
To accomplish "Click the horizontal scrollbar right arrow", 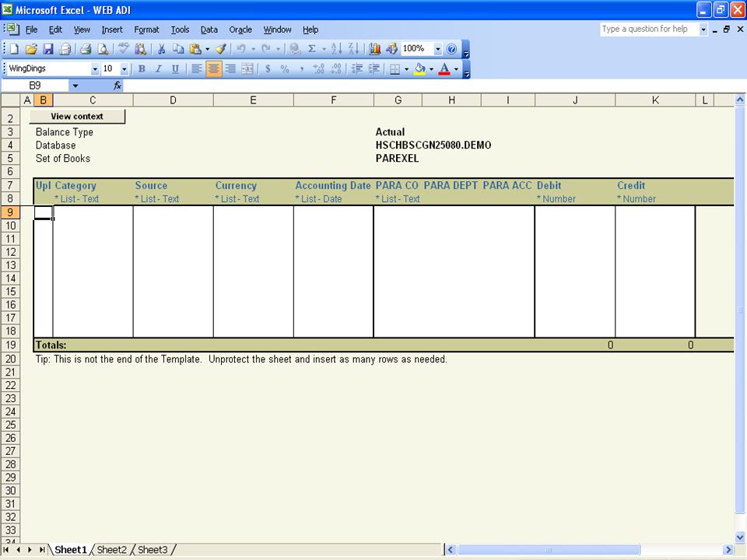I will coord(728,550).
